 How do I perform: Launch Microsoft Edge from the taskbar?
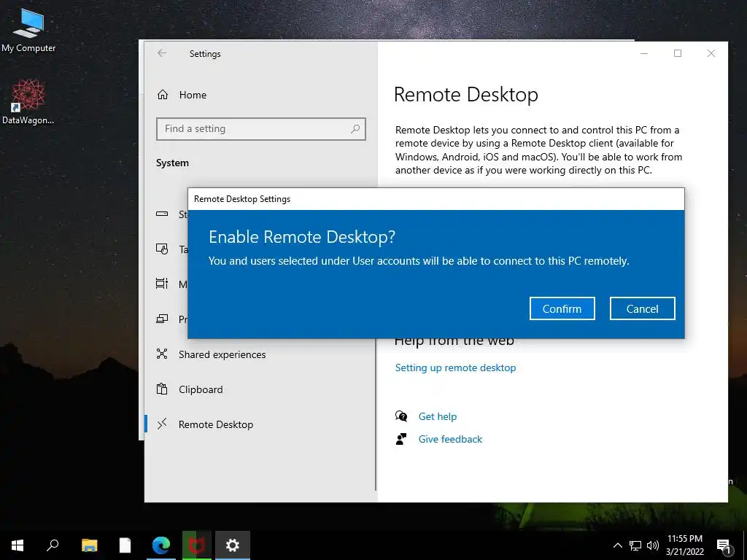point(161,545)
